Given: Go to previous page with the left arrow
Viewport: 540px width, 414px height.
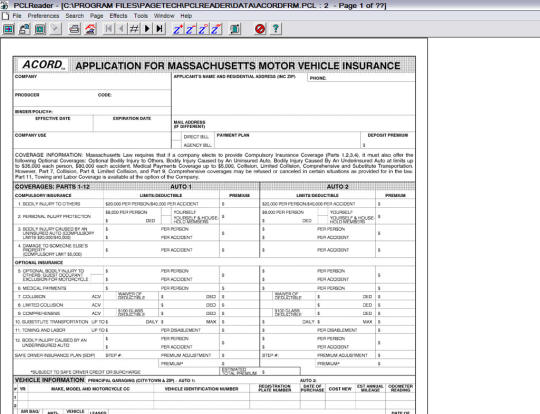Looking at the screenshot, I should 121,29.
